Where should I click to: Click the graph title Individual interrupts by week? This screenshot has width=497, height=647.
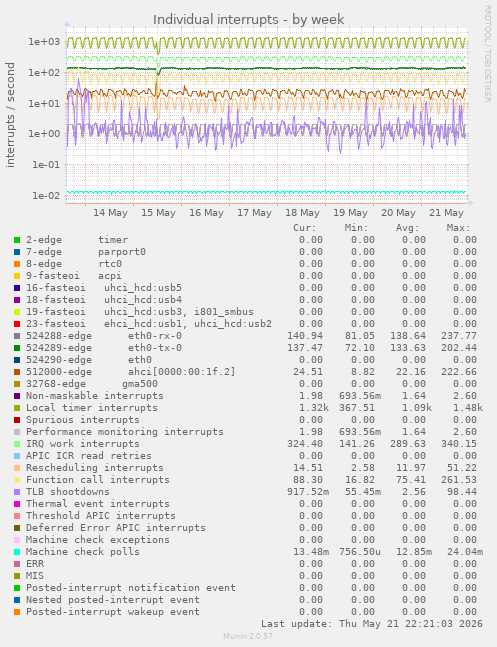coord(248,19)
